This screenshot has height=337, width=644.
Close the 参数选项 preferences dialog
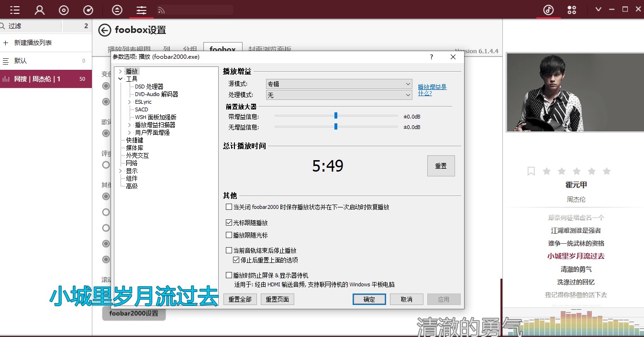point(453,57)
